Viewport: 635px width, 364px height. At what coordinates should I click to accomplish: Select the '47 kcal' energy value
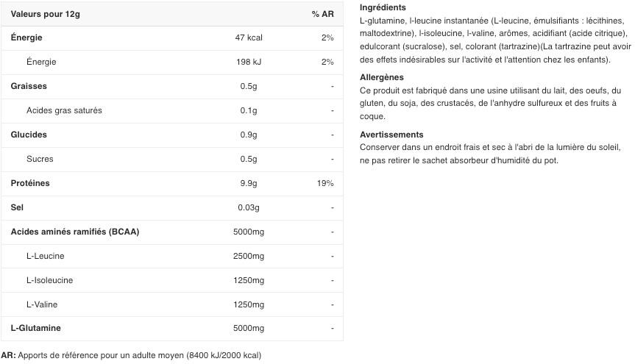249,38
